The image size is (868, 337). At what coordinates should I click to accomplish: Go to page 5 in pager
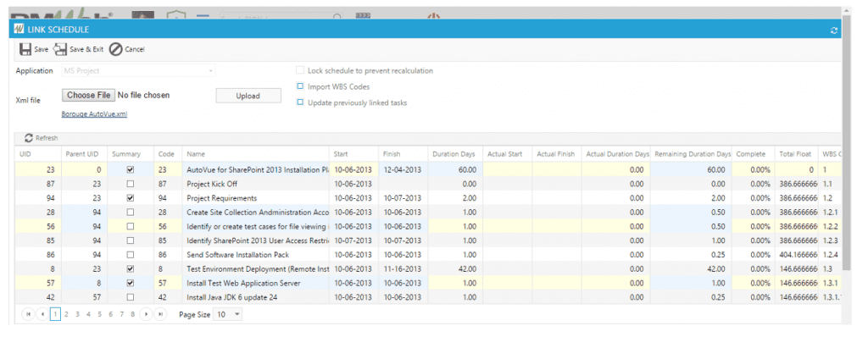click(x=100, y=314)
